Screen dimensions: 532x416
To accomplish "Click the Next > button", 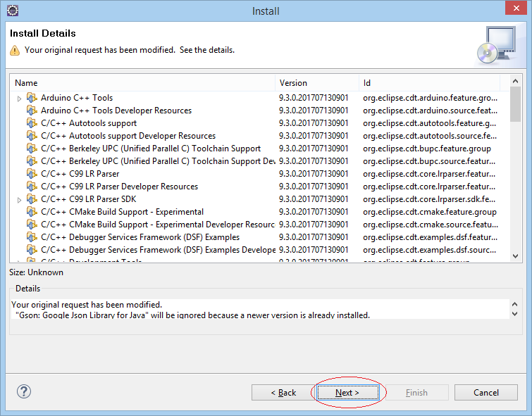I will (347, 392).
